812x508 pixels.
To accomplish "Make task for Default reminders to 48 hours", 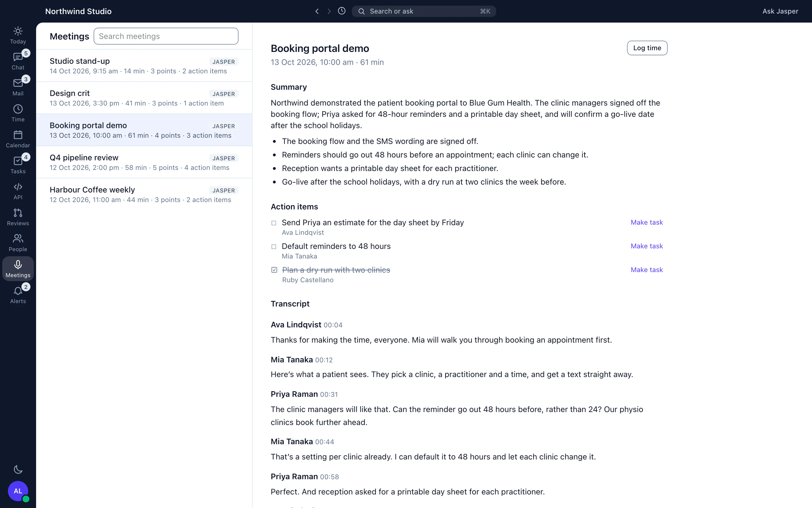I will 646,246.
